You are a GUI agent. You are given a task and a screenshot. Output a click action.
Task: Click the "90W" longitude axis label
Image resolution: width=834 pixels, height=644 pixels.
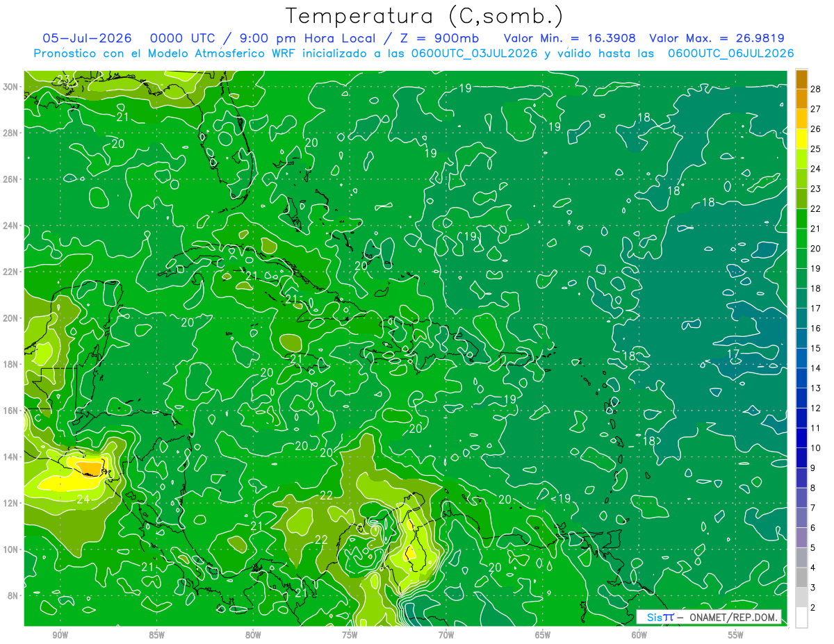point(60,635)
